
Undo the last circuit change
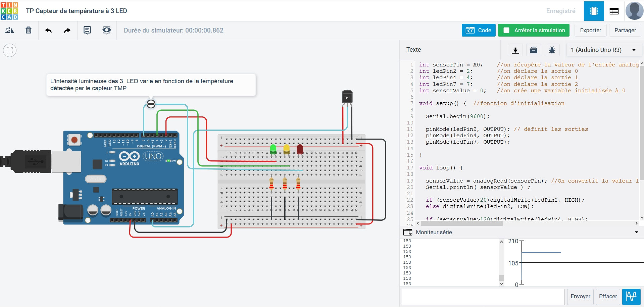click(x=49, y=30)
